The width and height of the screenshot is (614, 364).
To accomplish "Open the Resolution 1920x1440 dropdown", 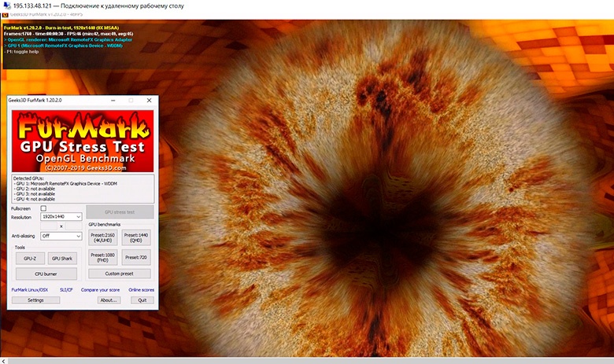I will point(61,217).
